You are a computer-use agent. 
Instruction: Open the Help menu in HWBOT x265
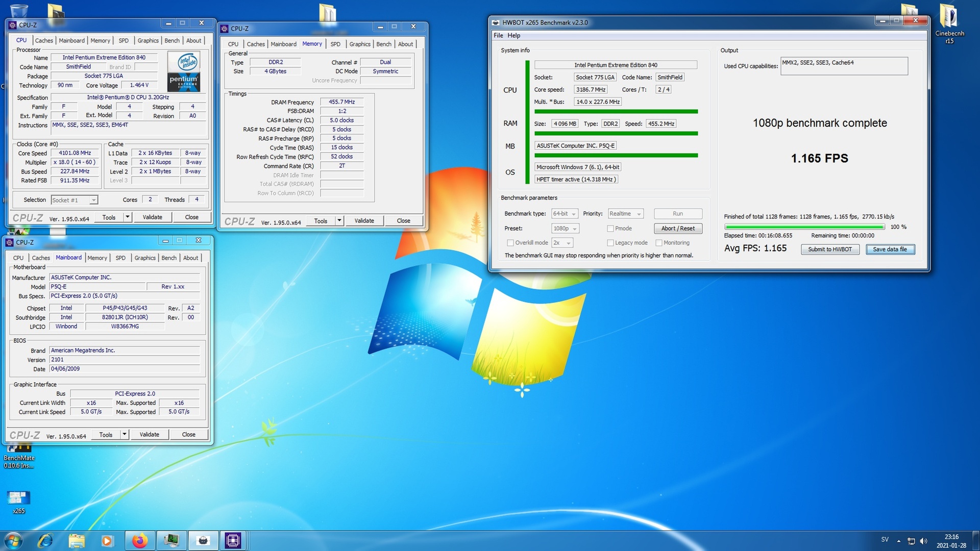(x=514, y=35)
